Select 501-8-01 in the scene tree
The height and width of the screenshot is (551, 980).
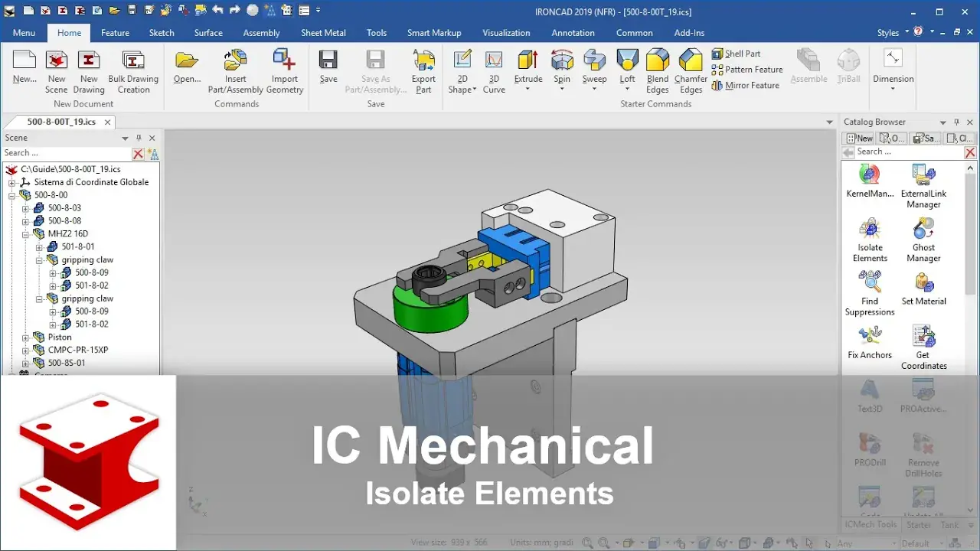click(78, 247)
